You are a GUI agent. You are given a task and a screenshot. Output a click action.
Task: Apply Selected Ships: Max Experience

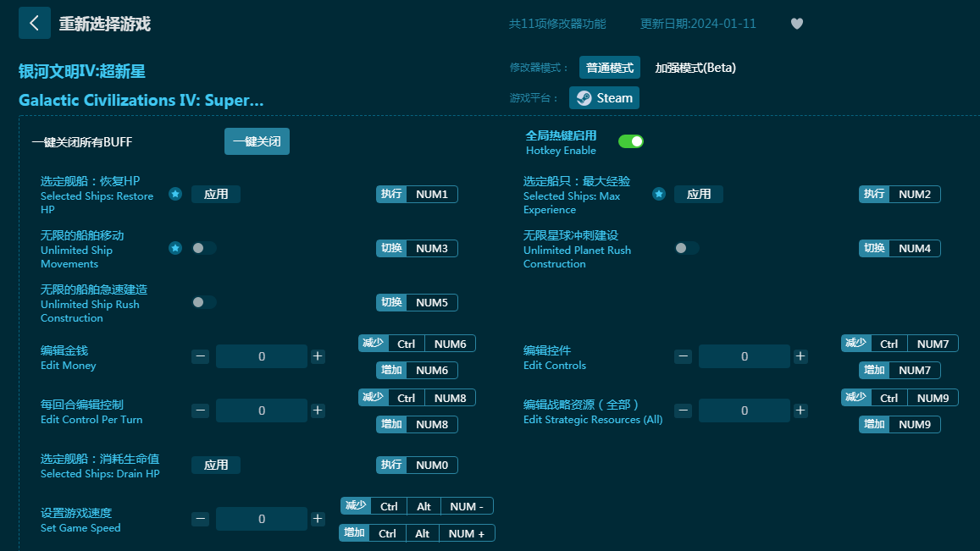tap(699, 195)
